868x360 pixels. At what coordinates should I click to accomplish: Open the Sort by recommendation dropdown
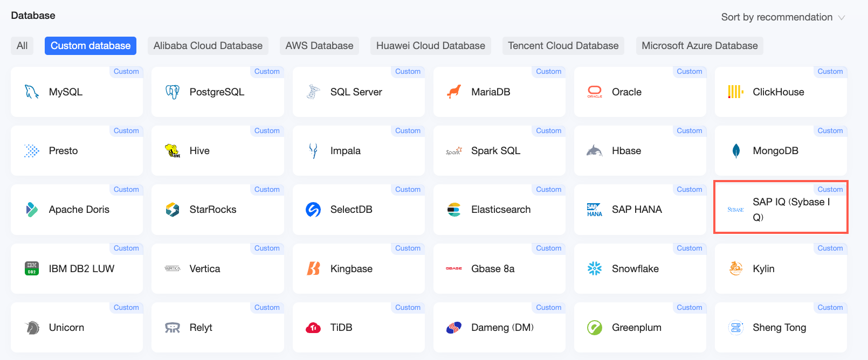[x=783, y=17]
